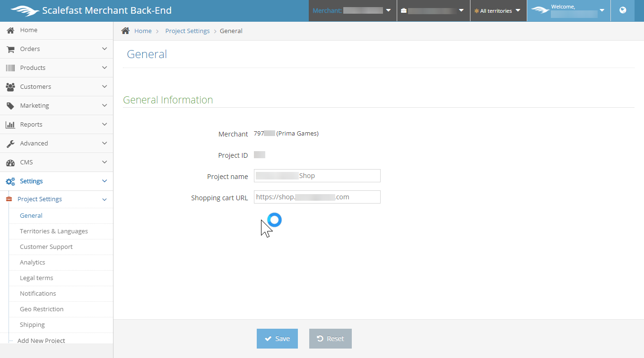The image size is (644, 358).
Task: Click the Products barcode icon
Action: (x=10, y=68)
